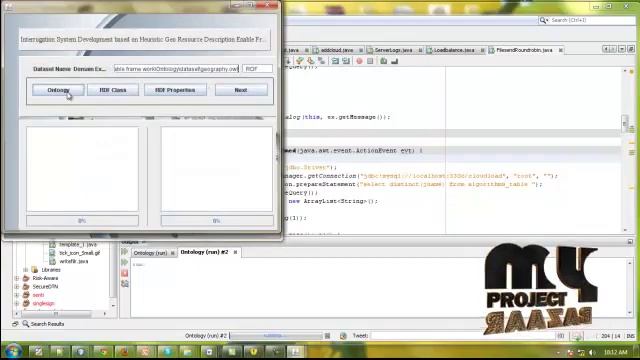Click the Ontology button in the dialog
The width and height of the screenshot is (640, 360).
pyautogui.click(x=58, y=90)
